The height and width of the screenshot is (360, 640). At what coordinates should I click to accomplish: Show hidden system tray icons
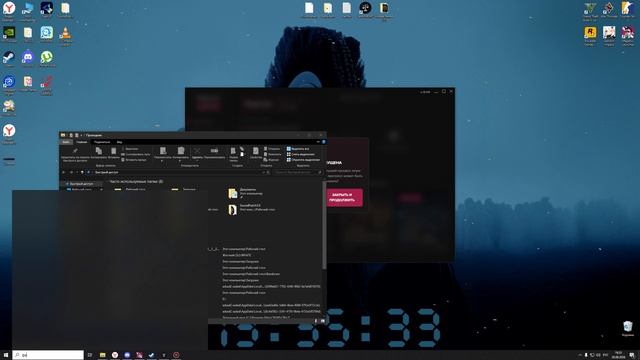[x=580, y=355]
